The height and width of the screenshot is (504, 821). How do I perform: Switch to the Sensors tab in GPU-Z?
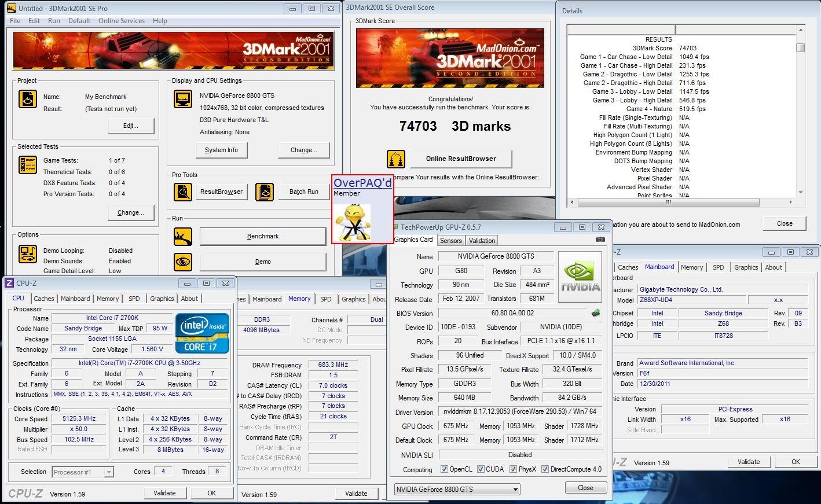click(450, 241)
